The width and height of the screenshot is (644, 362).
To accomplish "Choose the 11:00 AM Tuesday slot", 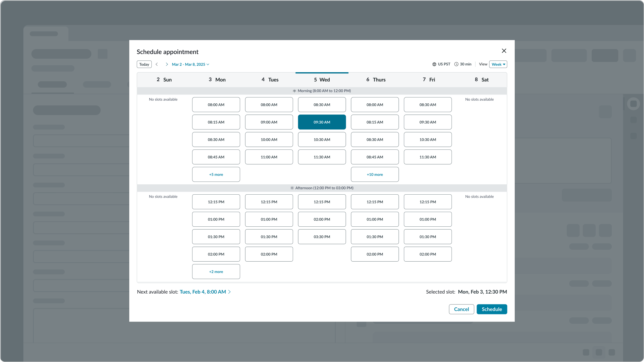I will (x=269, y=157).
